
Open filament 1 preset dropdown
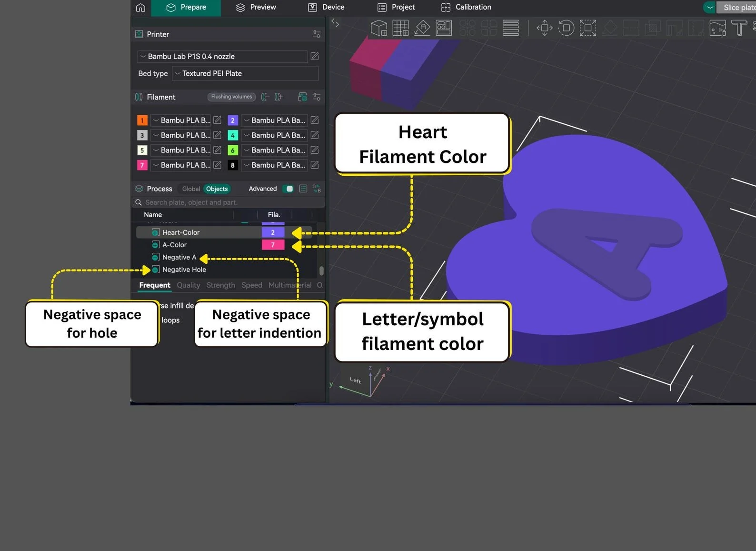pos(180,120)
